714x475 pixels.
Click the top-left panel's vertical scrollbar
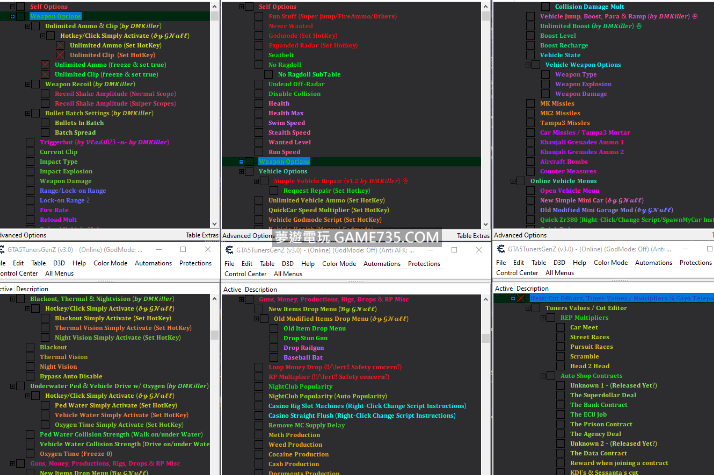click(214, 110)
